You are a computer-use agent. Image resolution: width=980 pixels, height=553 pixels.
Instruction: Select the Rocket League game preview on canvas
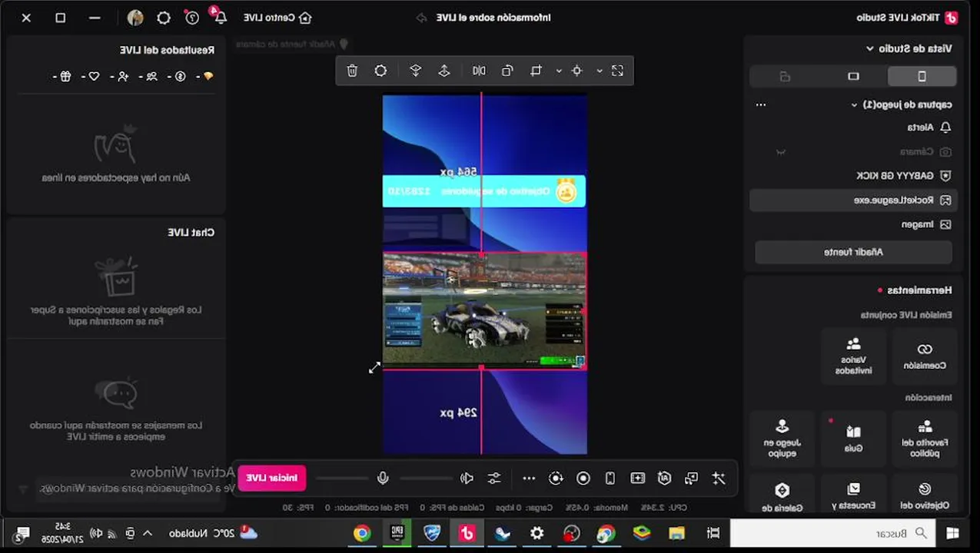(484, 311)
